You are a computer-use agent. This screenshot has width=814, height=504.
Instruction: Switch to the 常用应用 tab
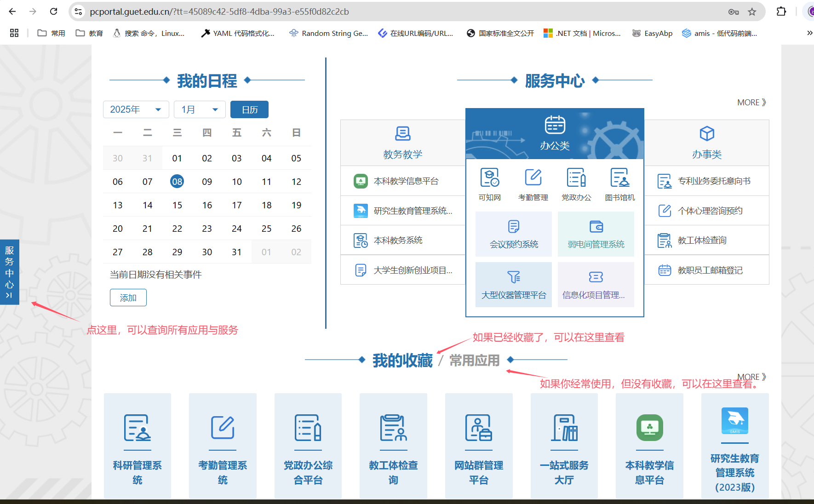(x=474, y=361)
